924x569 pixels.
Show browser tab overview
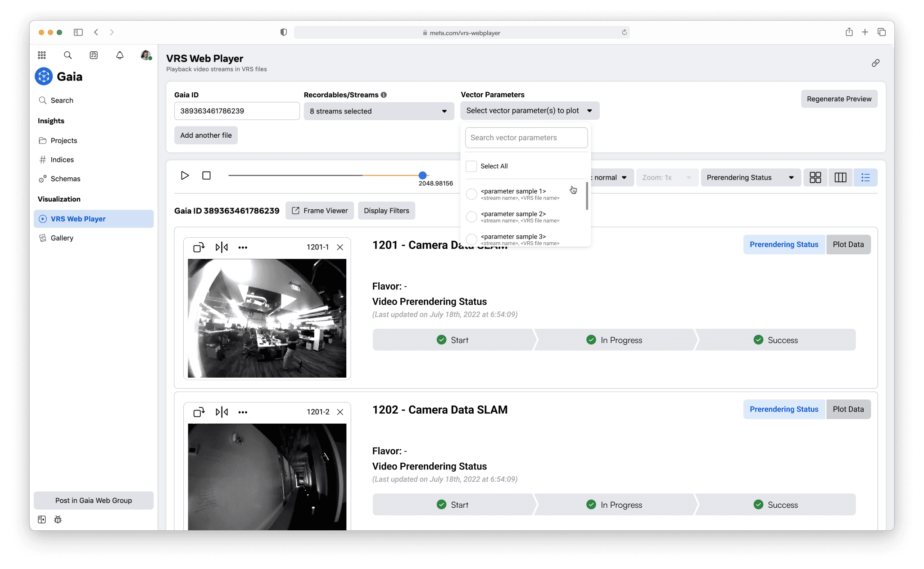882,32
